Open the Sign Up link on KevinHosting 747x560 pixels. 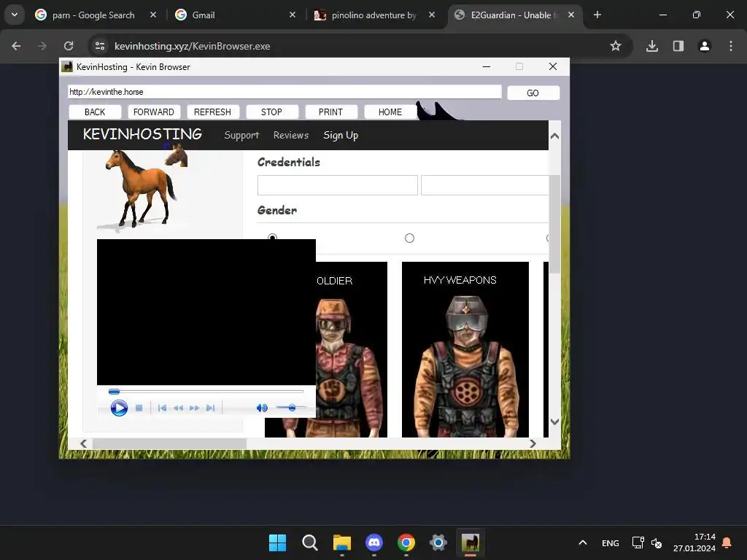click(341, 135)
